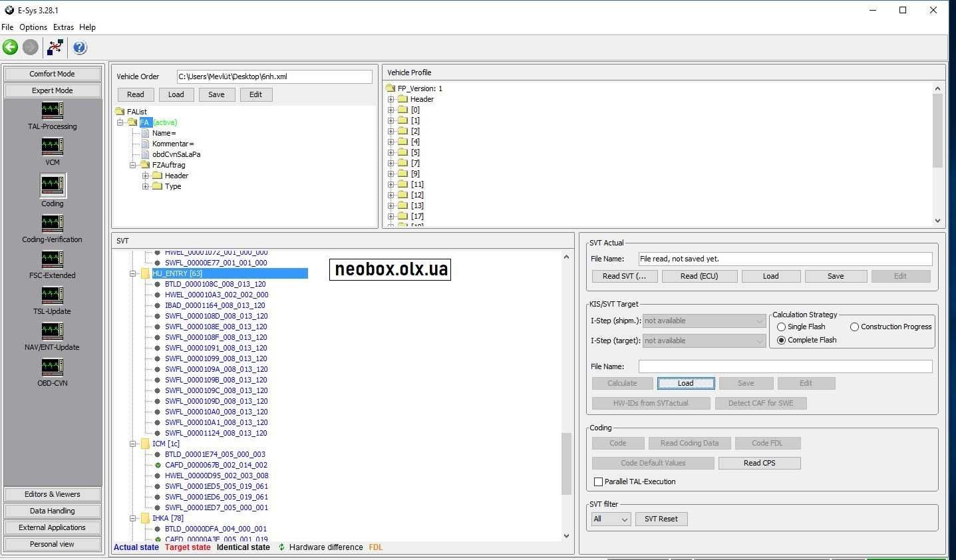Click the SVT Reset button
Viewport: 956px width, 560px height.
click(661, 519)
